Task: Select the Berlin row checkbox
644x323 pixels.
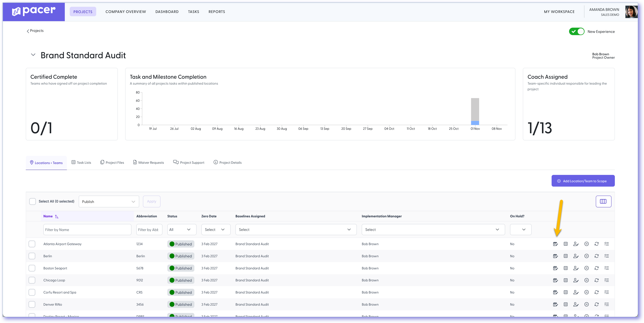Action: (32, 256)
